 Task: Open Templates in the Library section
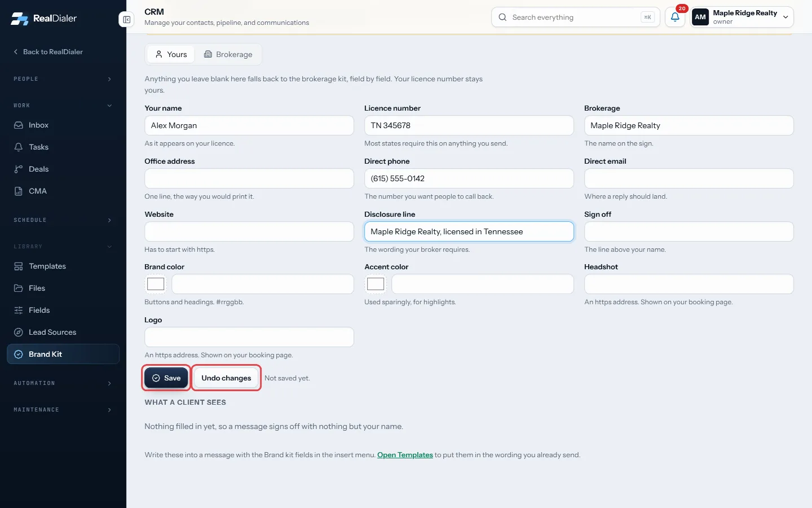pyautogui.click(x=63, y=266)
